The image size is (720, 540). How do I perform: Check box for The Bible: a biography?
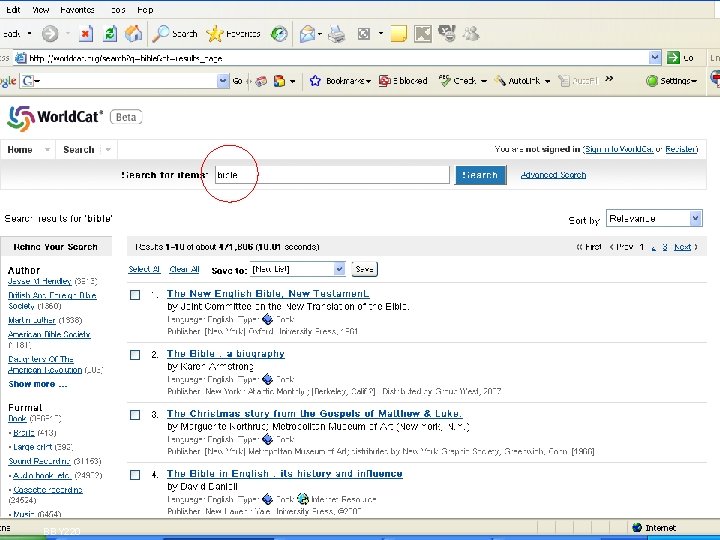pyautogui.click(x=135, y=355)
